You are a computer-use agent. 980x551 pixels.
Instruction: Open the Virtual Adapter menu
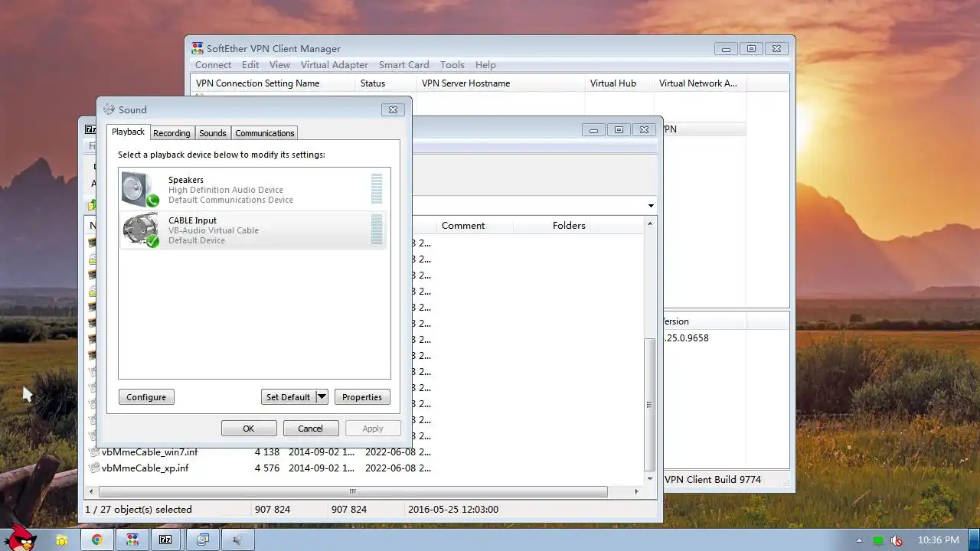pos(334,65)
